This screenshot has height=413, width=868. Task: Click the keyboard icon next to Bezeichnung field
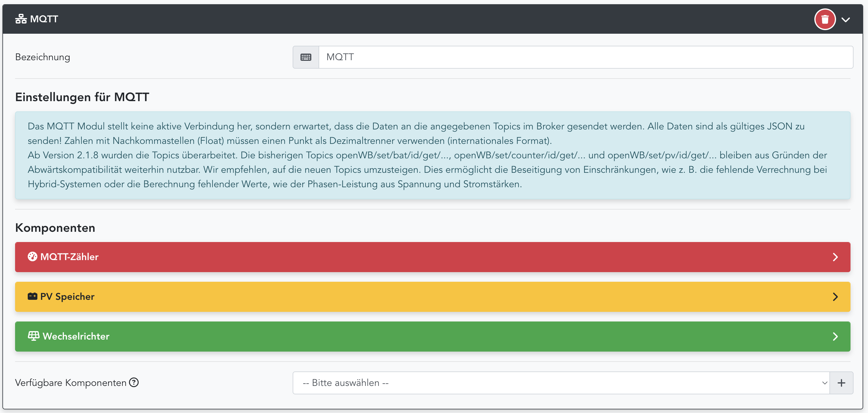coord(306,57)
